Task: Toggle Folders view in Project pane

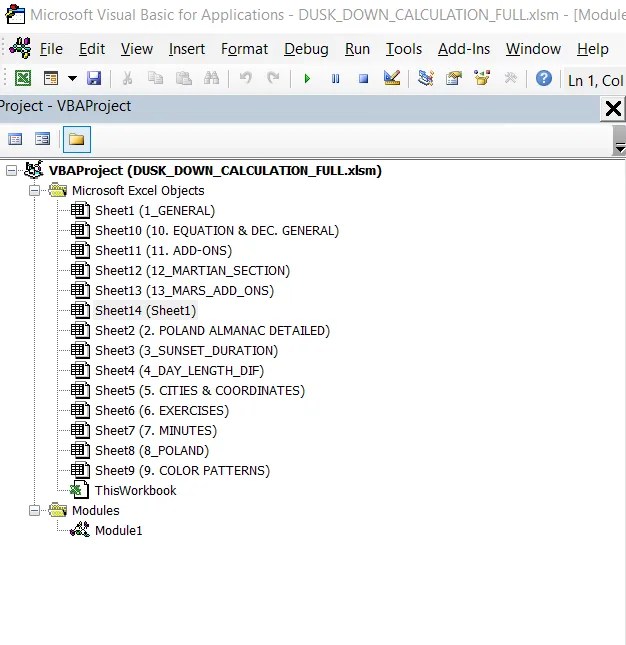Action: tap(77, 139)
